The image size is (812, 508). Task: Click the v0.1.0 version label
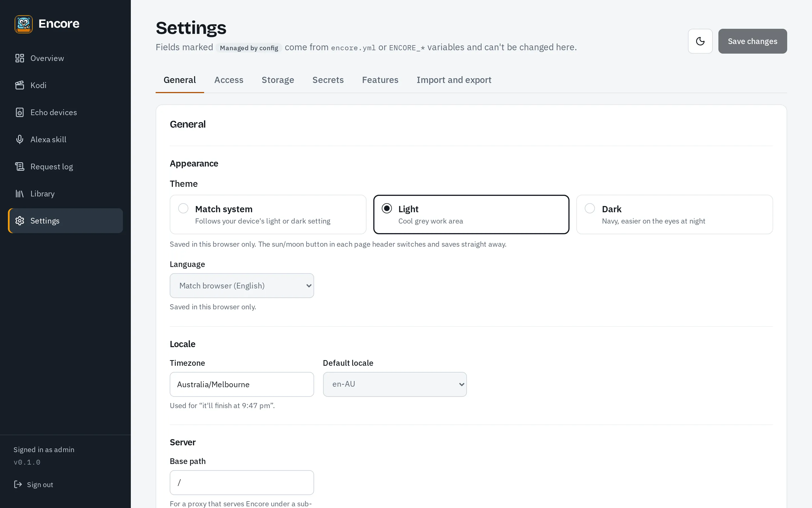click(x=27, y=462)
